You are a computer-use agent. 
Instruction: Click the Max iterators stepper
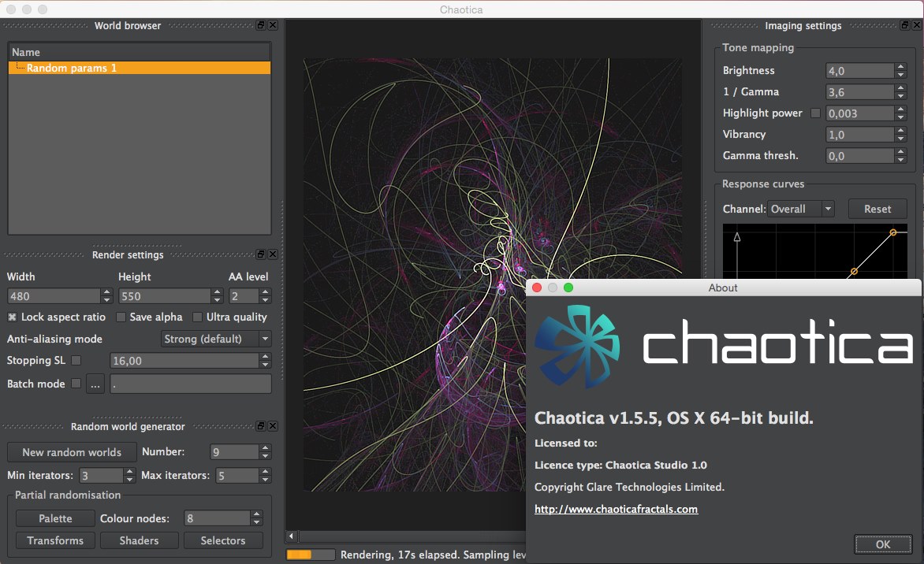[x=265, y=475]
